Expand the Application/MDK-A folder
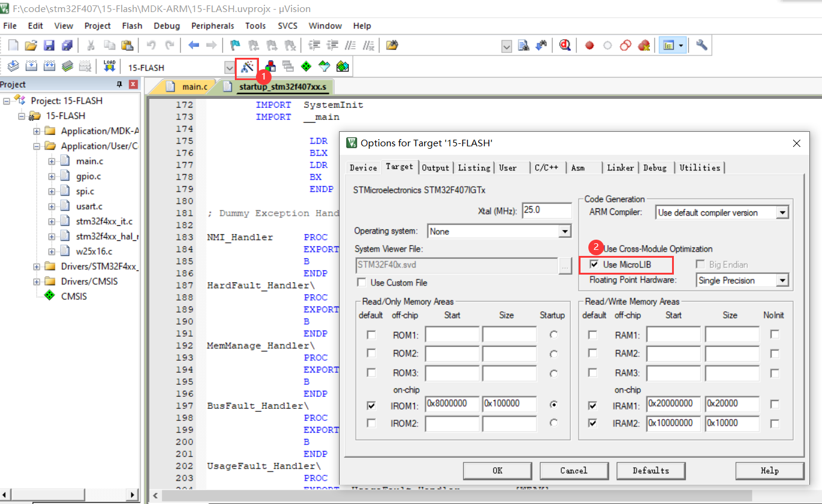 click(x=37, y=131)
